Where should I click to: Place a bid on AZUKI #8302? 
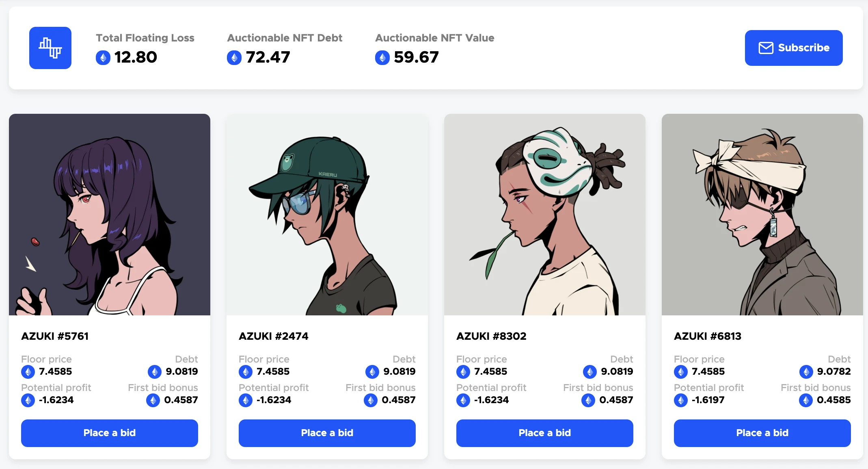click(x=545, y=433)
